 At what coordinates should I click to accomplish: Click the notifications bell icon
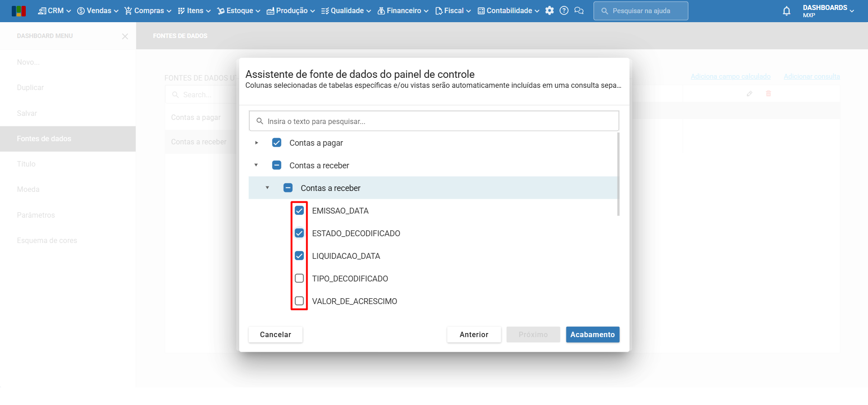click(x=786, y=11)
